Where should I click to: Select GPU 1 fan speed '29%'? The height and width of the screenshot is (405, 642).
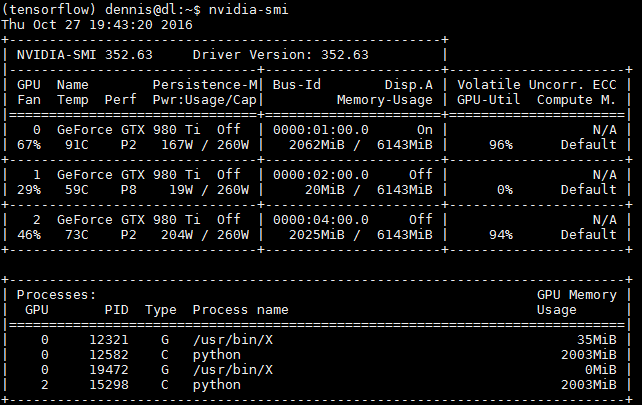click(x=29, y=190)
